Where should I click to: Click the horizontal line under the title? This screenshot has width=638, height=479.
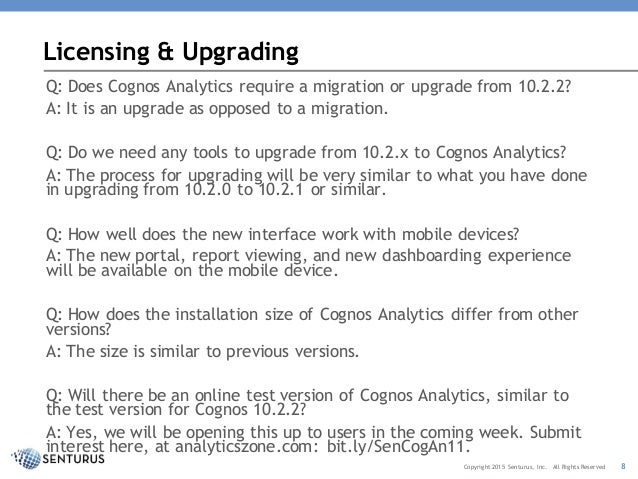pyautogui.click(x=341, y=71)
